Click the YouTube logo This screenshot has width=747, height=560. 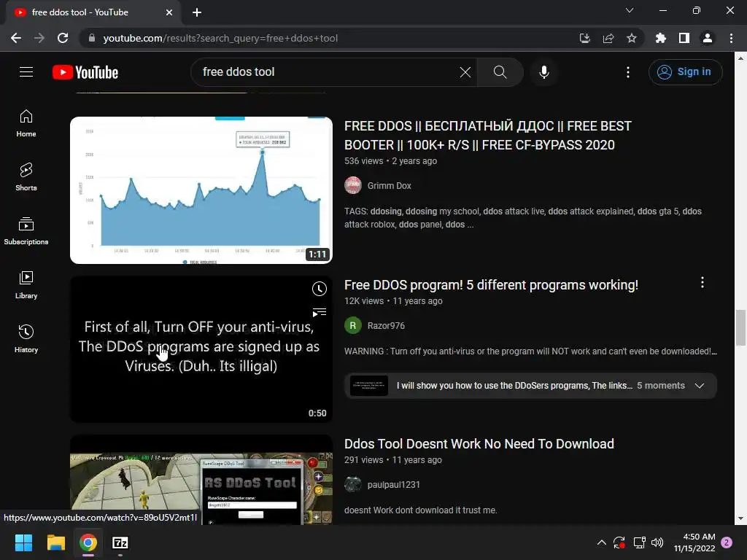(x=85, y=72)
